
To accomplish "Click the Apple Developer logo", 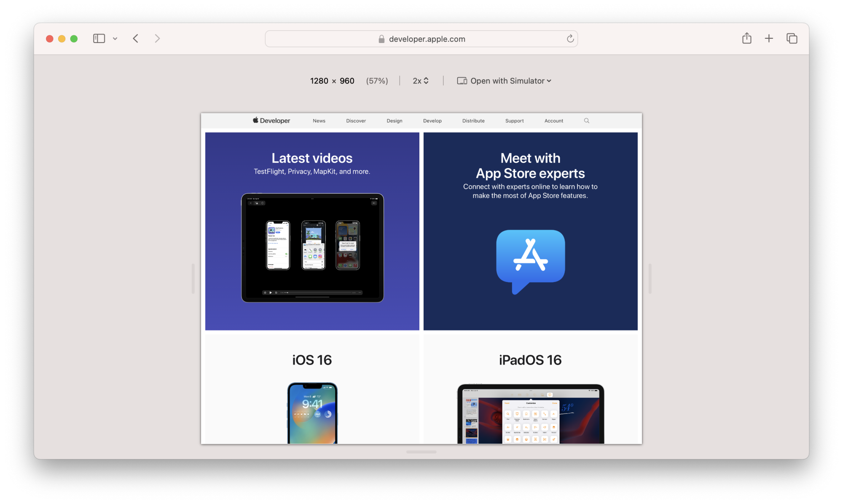I will [x=271, y=121].
